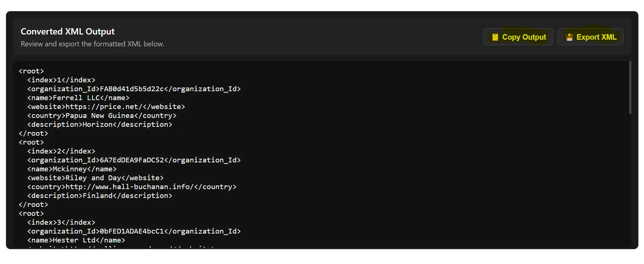Select the Hester Ltd name value
The image size is (644, 264).
pos(74,240)
